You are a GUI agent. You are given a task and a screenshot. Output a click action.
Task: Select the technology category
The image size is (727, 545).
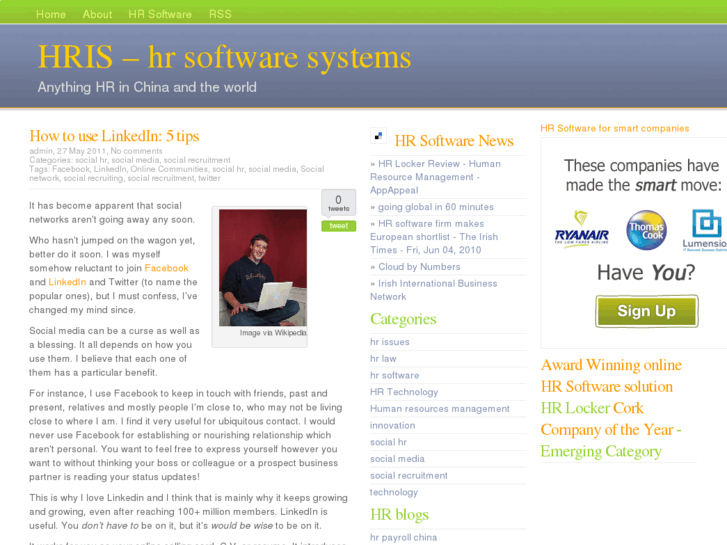coord(394,492)
